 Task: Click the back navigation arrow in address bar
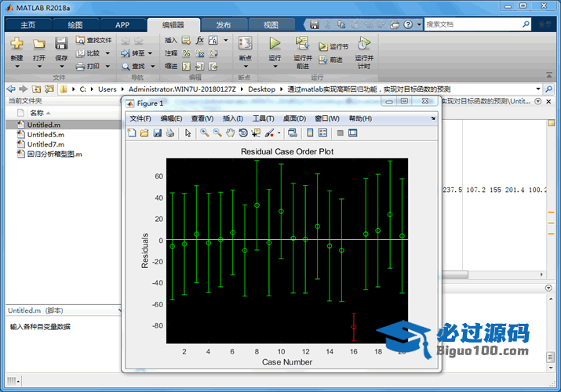pos(11,89)
